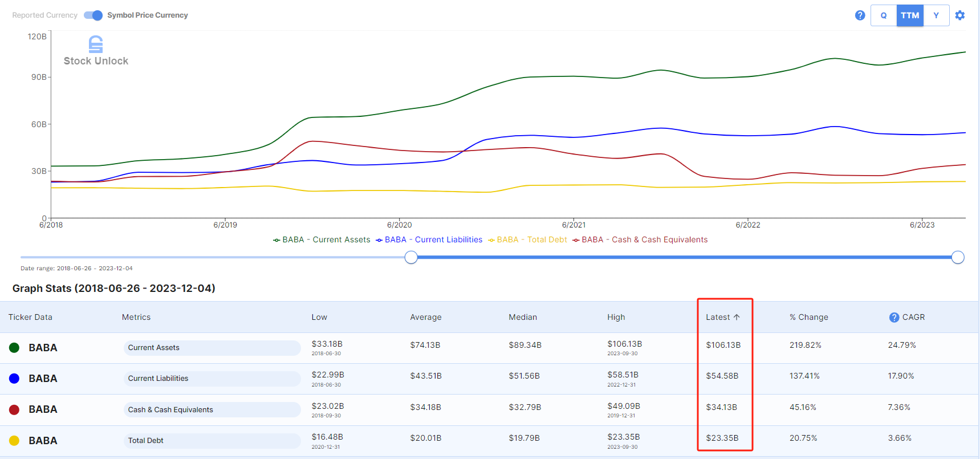Image resolution: width=980 pixels, height=459 pixels.
Task: Click the left date range slider handle
Action: pos(411,258)
